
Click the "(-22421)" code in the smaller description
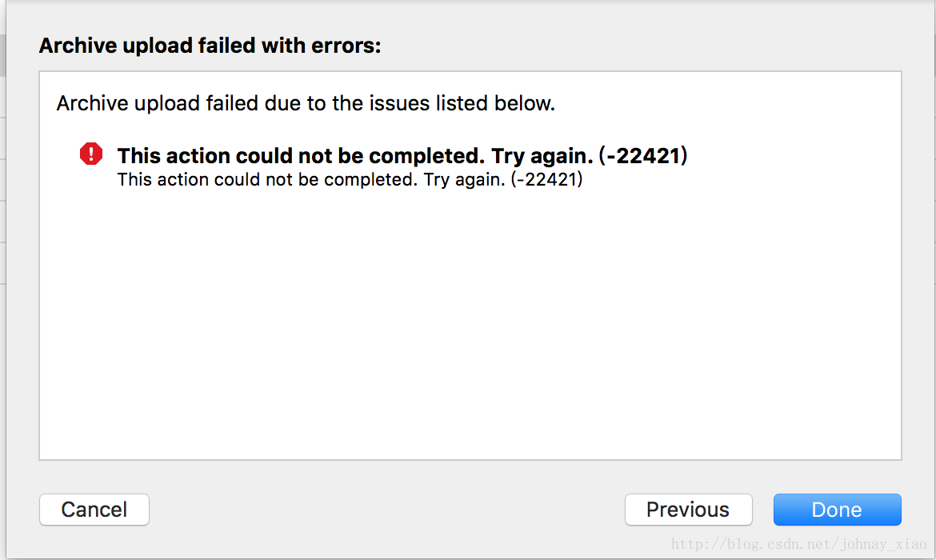coord(546,180)
